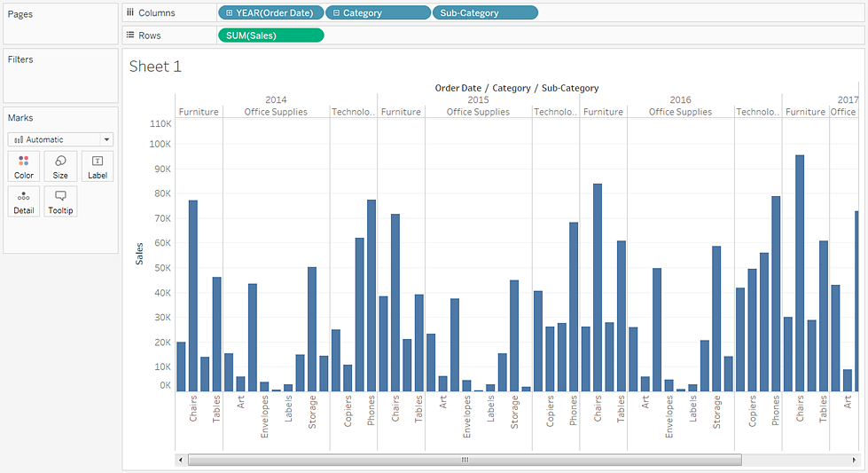Open the Automatic mark type dropdown
The image size is (868, 473).
pyautogui.click(x=60, y=139)
